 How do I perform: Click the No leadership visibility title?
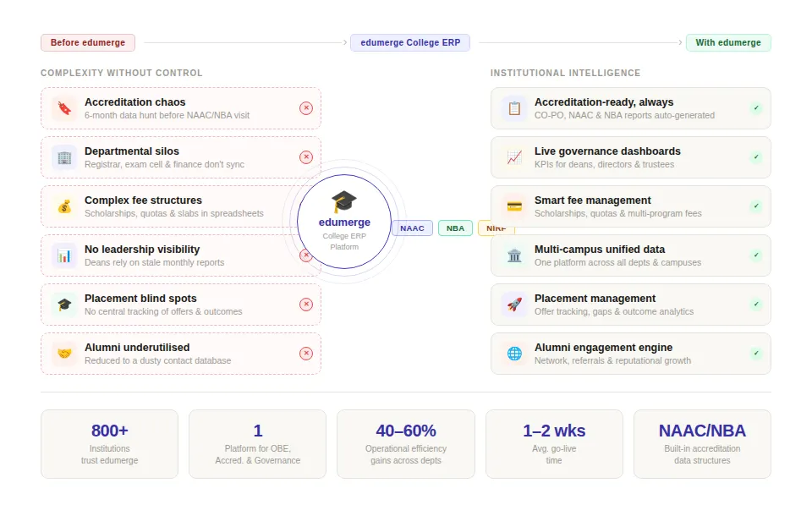pos(142,250)
